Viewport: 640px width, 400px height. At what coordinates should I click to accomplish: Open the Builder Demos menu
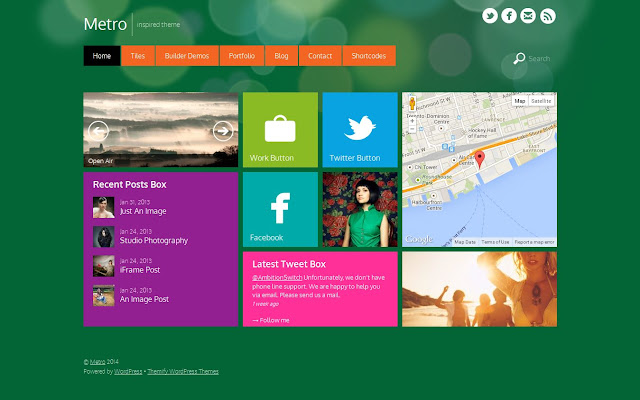187,56
